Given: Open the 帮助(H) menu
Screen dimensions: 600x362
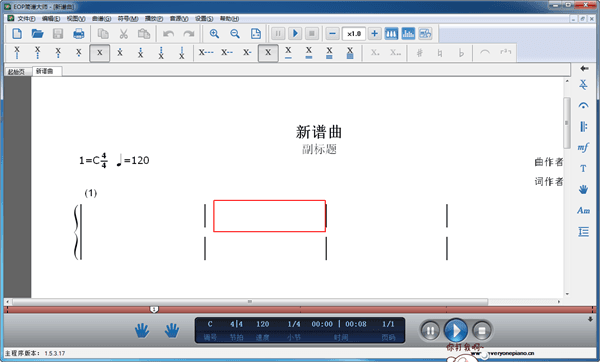Looking at the screenshot, I should click(x=229, y=18).
